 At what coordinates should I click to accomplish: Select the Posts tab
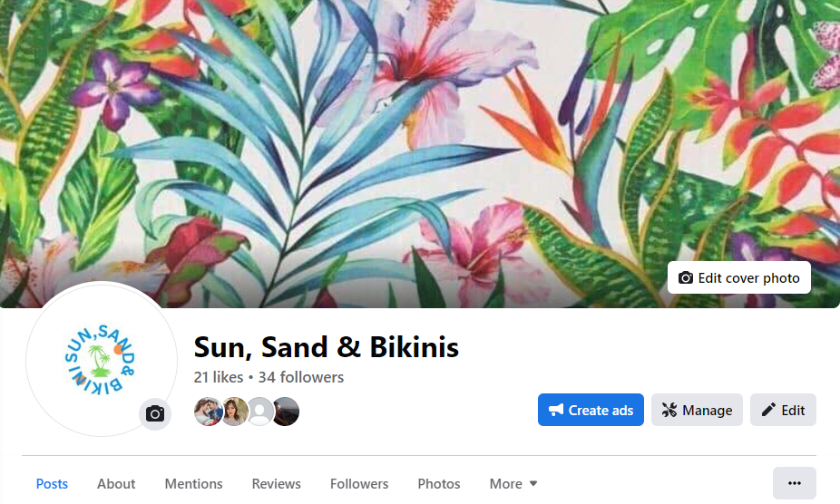coord(52,484)
